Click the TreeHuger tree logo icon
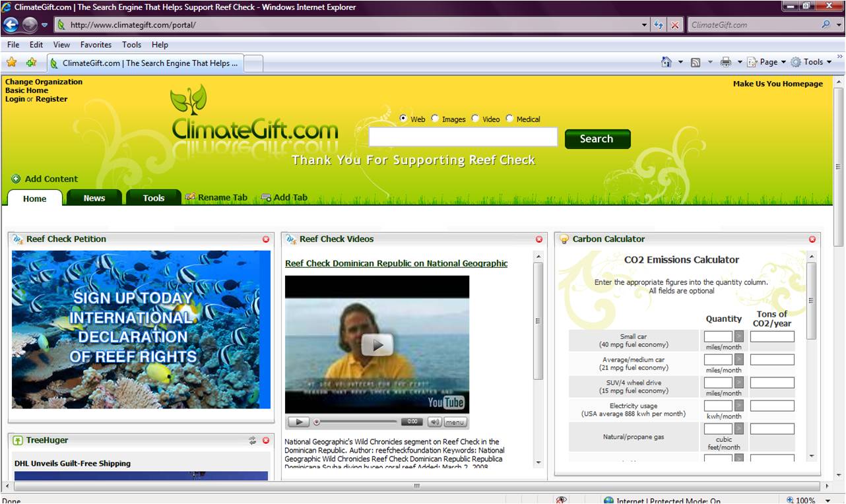 click(x=18, y=441)
